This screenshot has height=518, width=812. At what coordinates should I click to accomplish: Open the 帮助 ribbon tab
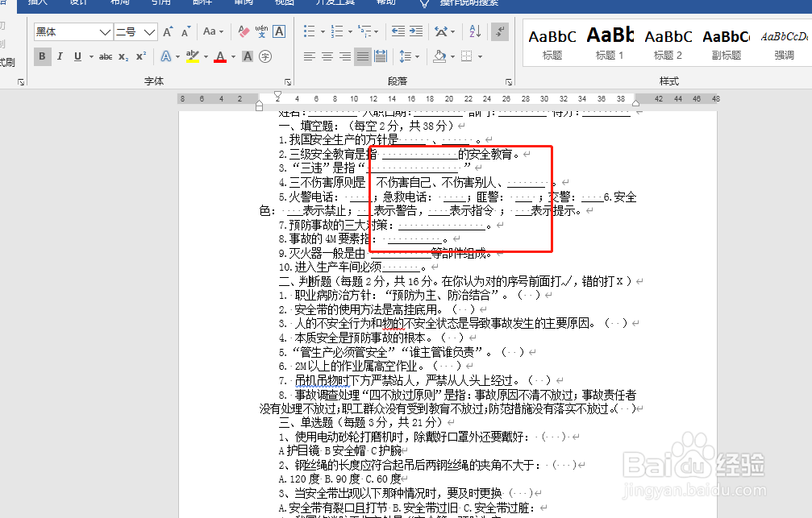tap(385, 2)
